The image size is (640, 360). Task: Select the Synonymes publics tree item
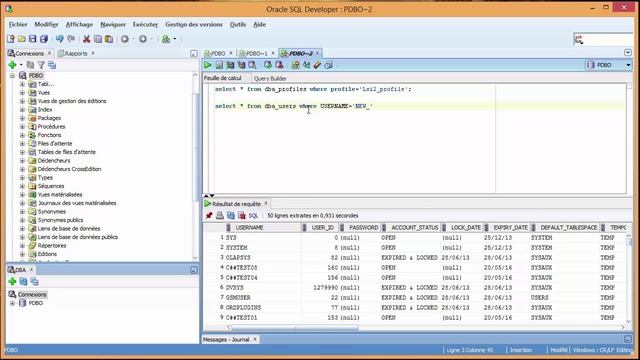coord(60,220)
